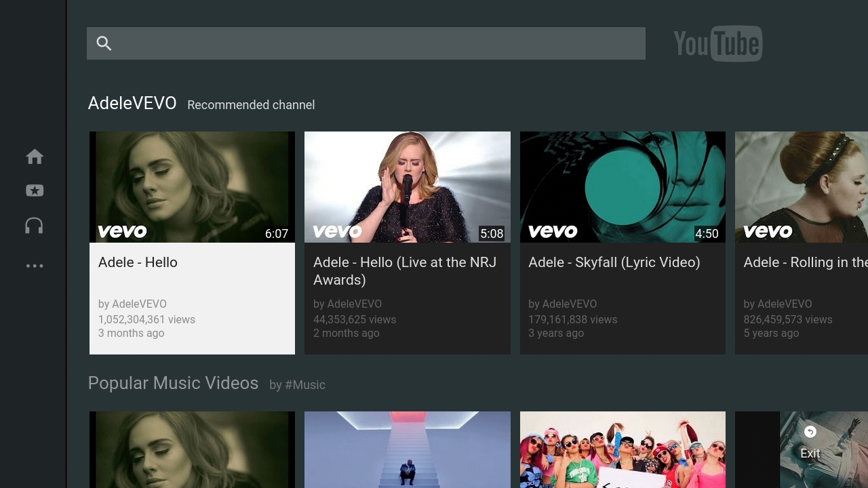The image size is (868, 488).
Task: Open the 'by #Music' channel label
Action: pos(297,385)
